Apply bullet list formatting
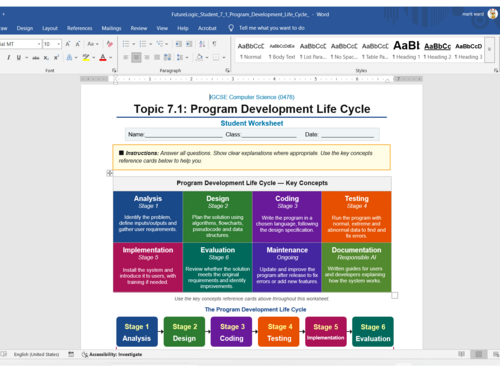The width and height of the screenshot is (500, 375). pos(126,44)
